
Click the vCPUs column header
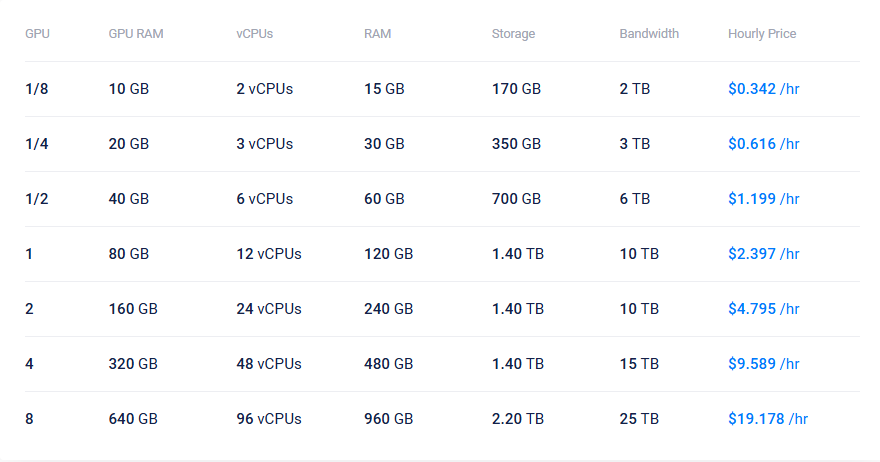pyautogui.click(x=254, y=34)
